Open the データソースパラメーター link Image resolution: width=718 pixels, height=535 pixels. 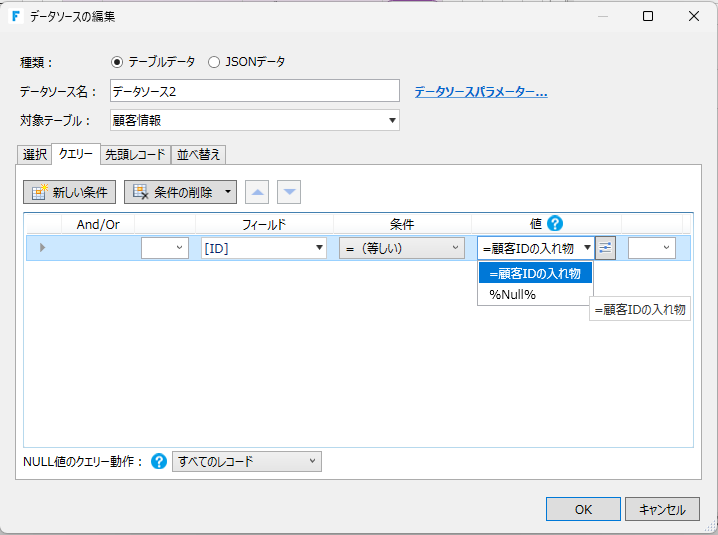click(x=481, y=92)
